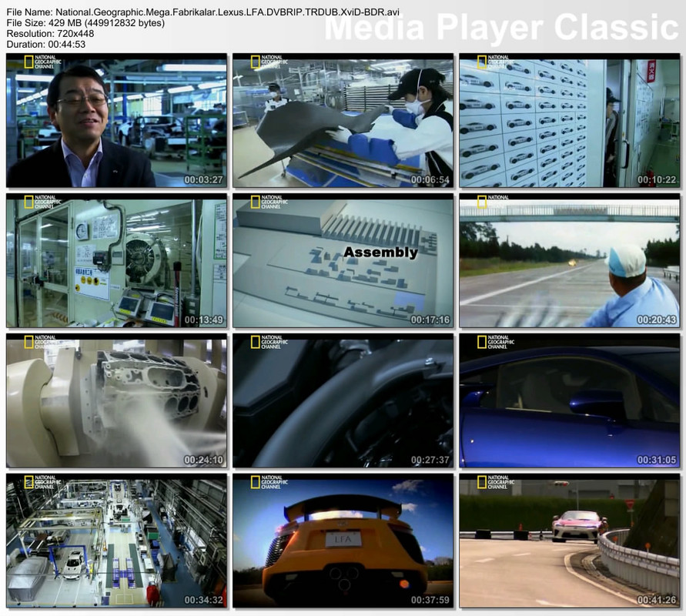Open the overhead assembly line thumbnail
686x616 pixels.
(x=117, y=541)
